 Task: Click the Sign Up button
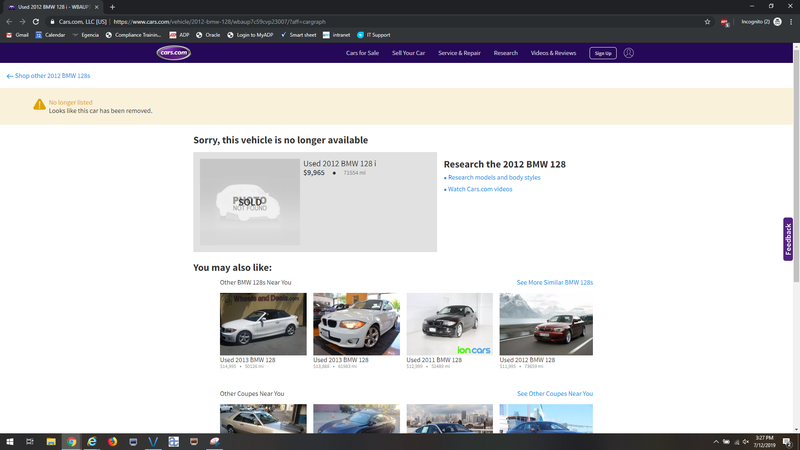(603, 53)
